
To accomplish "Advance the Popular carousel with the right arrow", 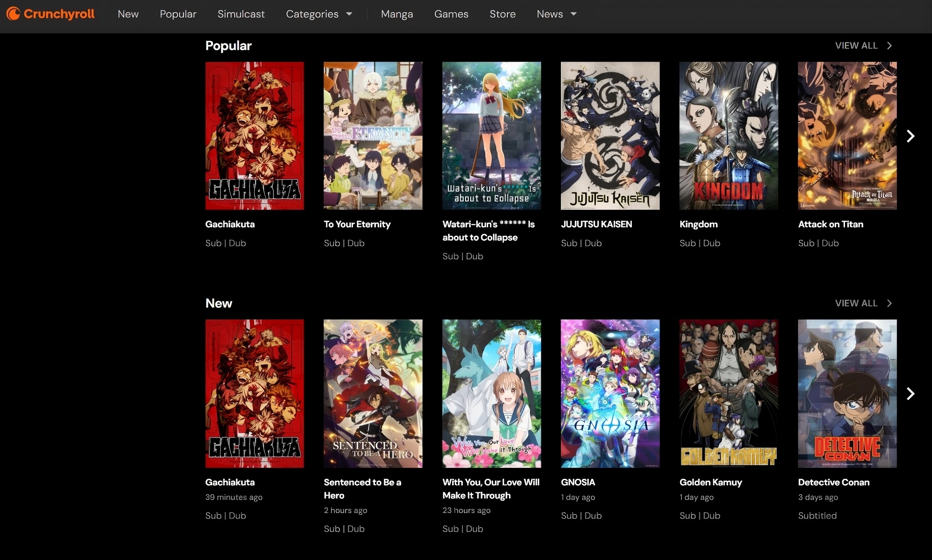I will [x=910, y=136].
